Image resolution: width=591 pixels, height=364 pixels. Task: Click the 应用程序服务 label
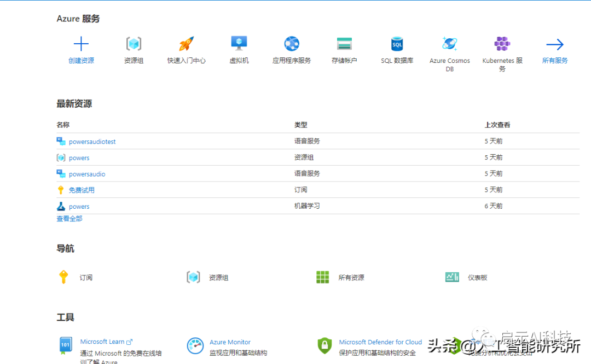pos(292,61)
